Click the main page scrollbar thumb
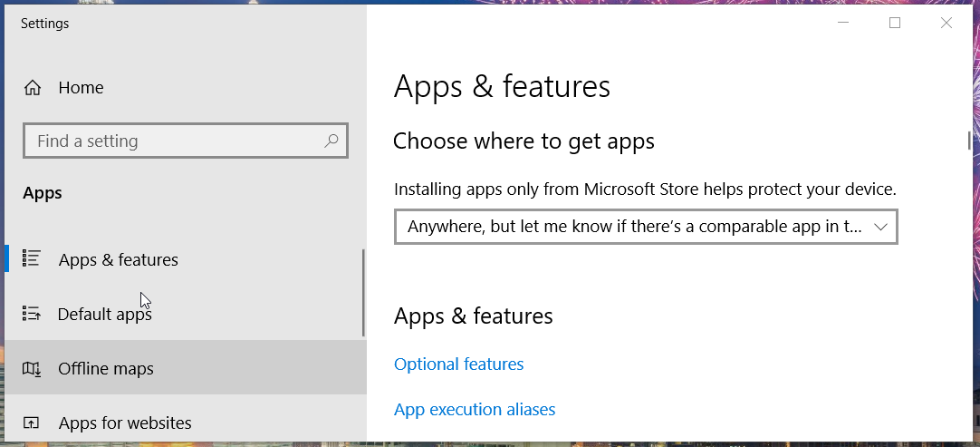 [969, 141]
